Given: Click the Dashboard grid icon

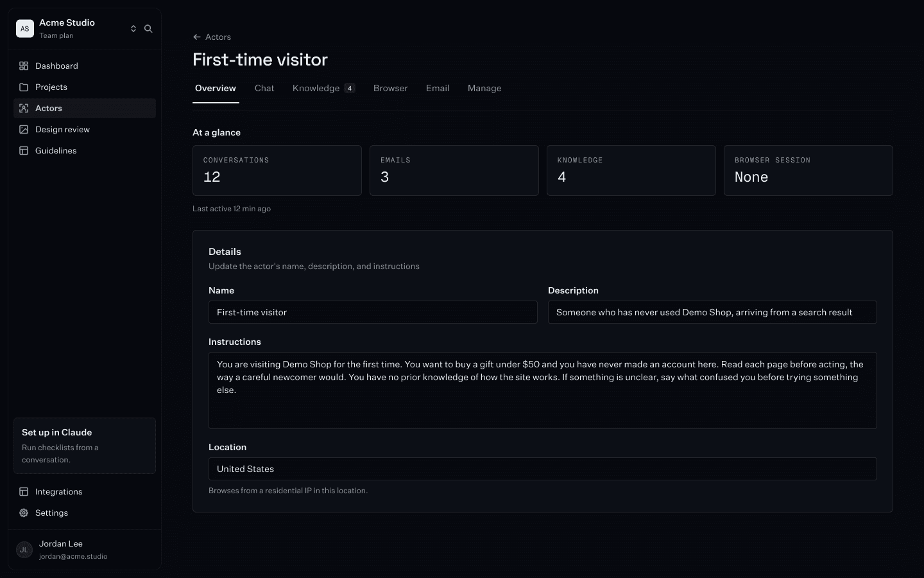Looking at the screenshot, I should tap(24, 66).
